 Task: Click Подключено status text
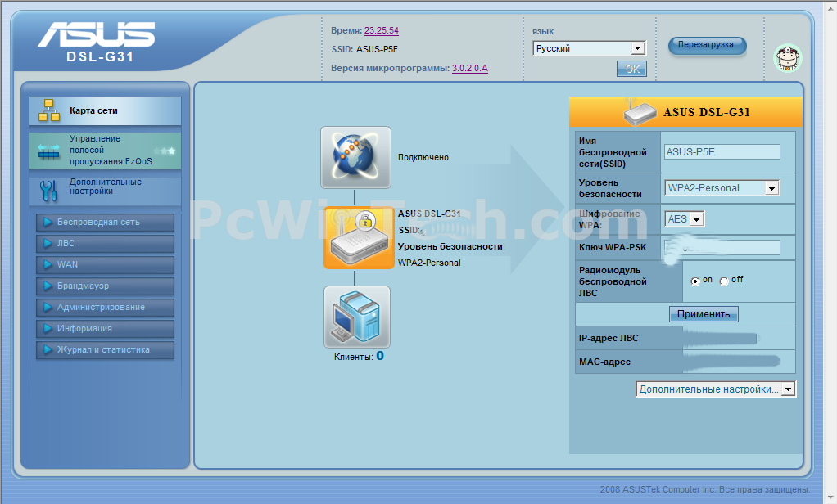coord(423,157)
